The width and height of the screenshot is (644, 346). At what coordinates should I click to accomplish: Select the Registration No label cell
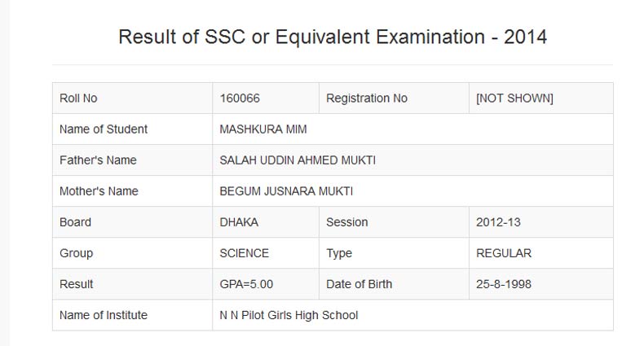coord(367,99)
